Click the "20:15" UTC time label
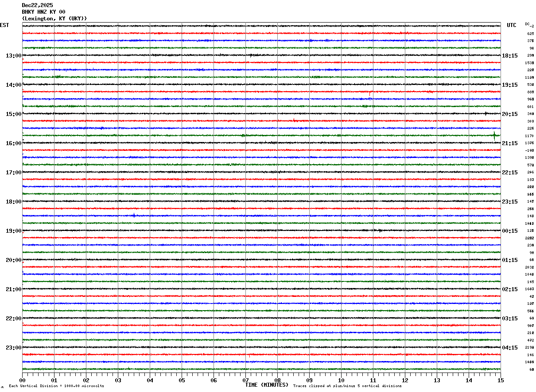Screen dimensions: 536x392 point(510,114)
